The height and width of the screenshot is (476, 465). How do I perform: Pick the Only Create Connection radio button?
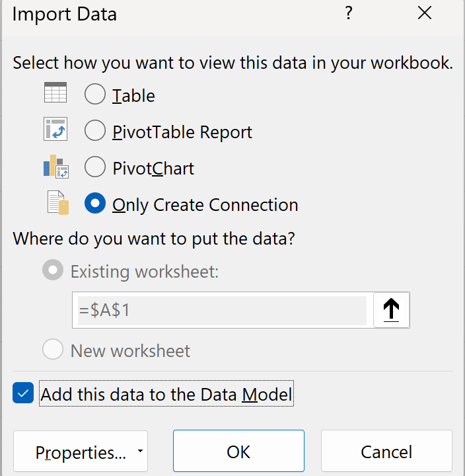pyautogui.click(x=95, y=204)
